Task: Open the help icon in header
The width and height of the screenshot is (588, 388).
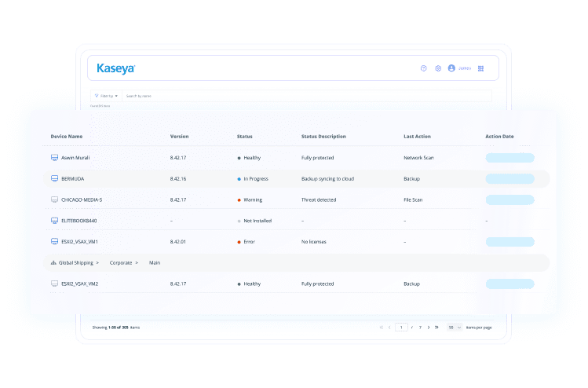Action: (x=424, y=68)
